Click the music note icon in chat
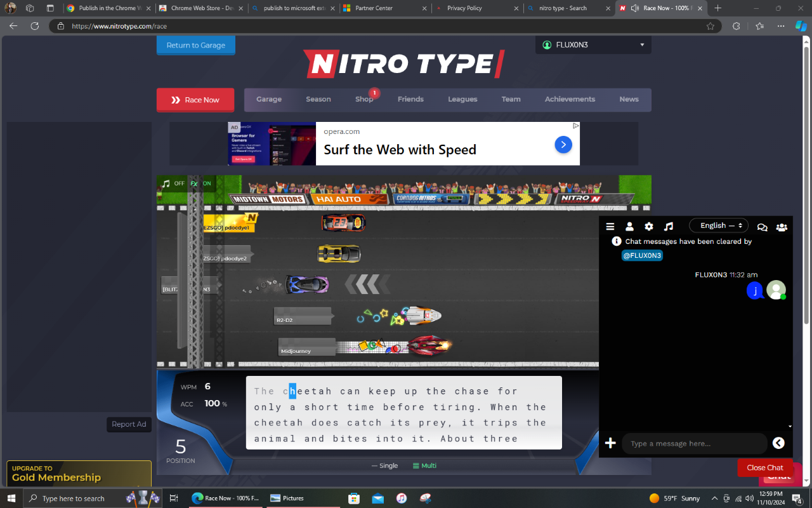 pyautogui.click(x=669, y=226)
